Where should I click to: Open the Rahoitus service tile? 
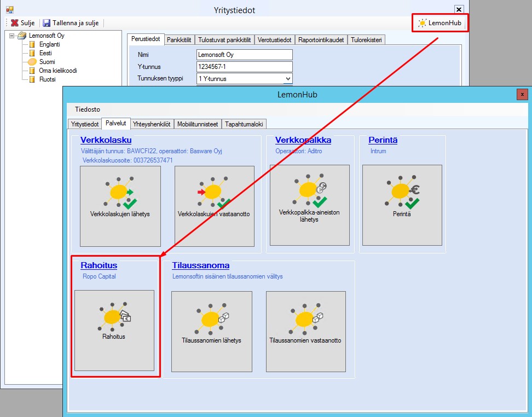click(x=114, y=330)
